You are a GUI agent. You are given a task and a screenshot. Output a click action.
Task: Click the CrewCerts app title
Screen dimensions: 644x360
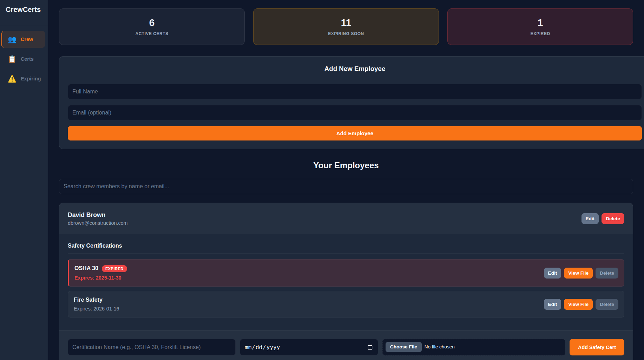click(x=24, y=9)
